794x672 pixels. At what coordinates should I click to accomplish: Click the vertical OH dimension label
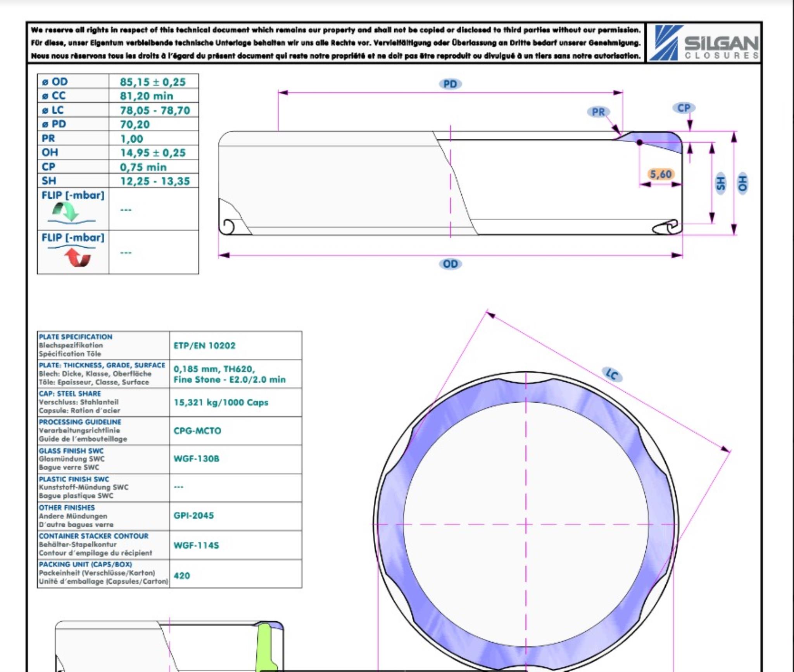742,183
